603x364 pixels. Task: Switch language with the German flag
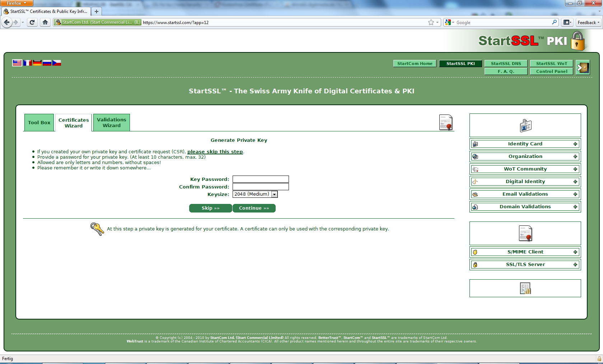tap(37, 63)
